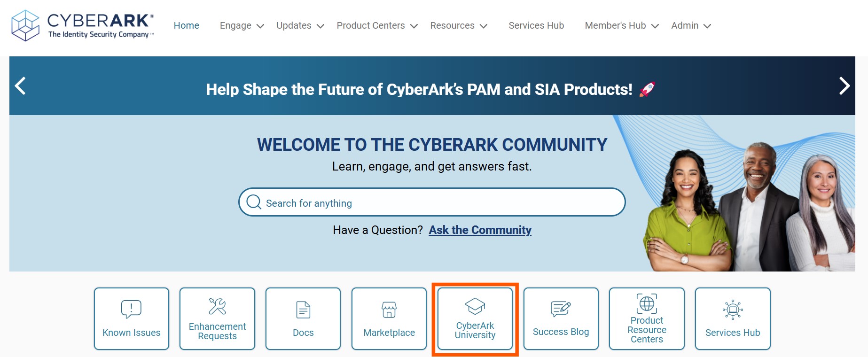
Task: Click the Services Hub gear icon tile
Action: 733,310
